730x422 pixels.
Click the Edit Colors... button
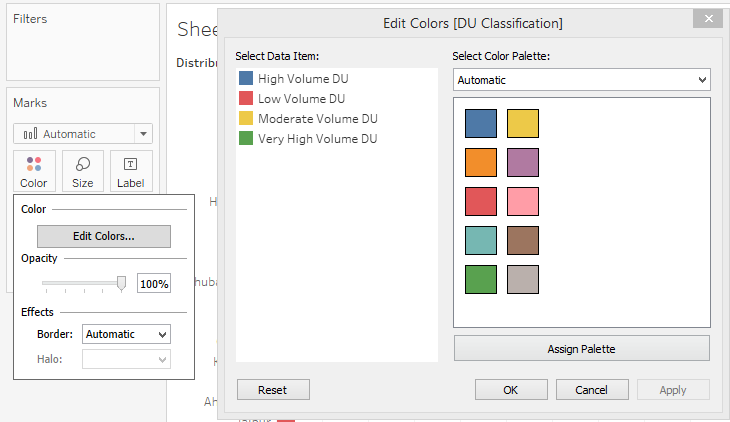(x=104, y=236)
